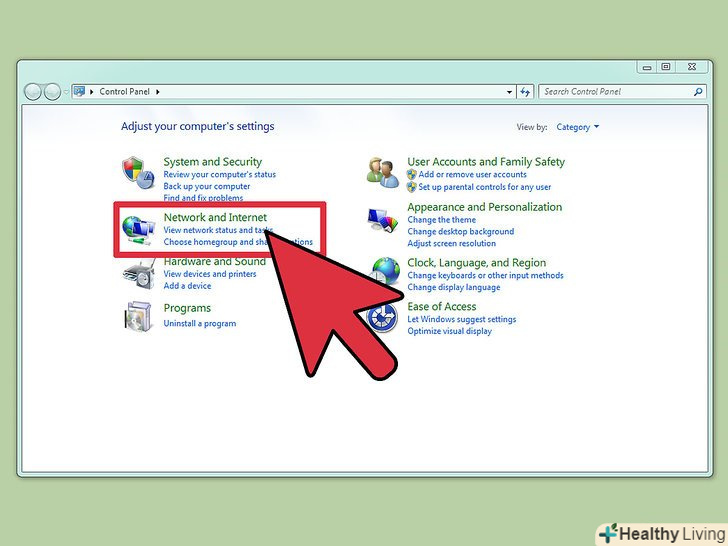Click the Programs disc box icon

point(138,317)
